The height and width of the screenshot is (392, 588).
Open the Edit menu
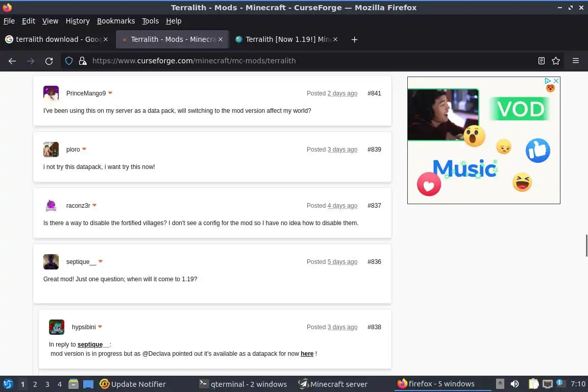tap(29, 21)
